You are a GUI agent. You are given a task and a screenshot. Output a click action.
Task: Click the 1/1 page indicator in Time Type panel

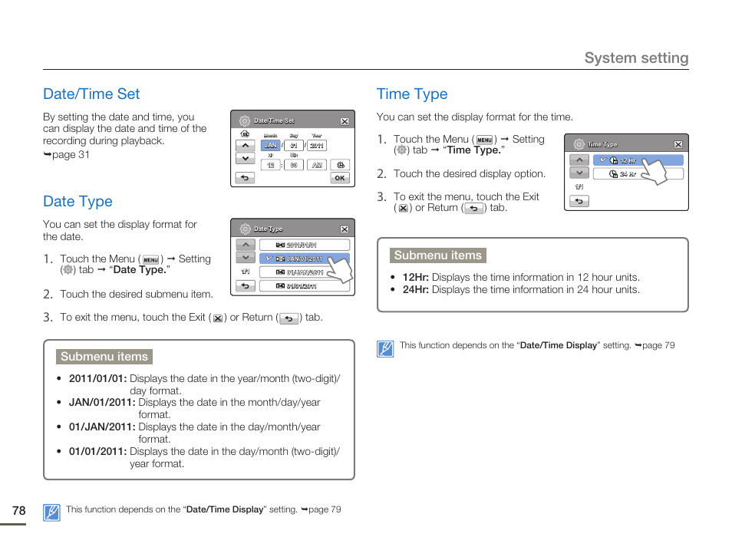(579, 187)
